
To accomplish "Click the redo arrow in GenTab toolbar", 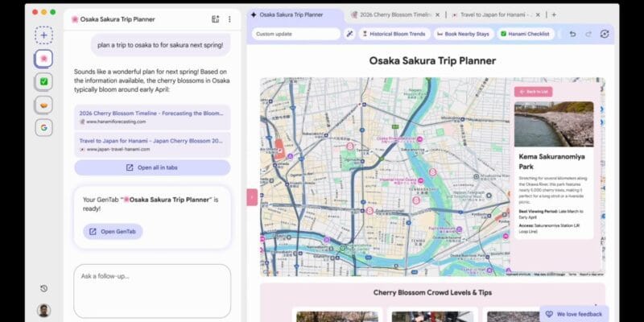I will click(x=588, y=34).
